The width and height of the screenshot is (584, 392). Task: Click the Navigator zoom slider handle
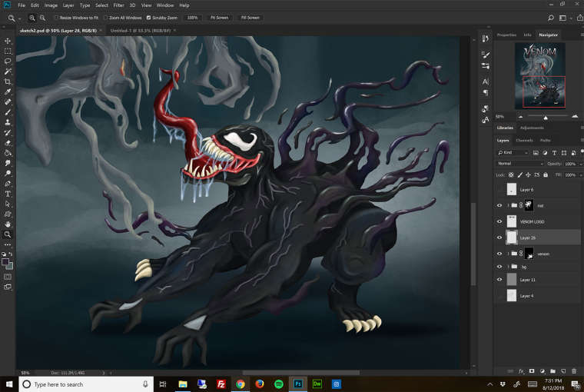546,118
